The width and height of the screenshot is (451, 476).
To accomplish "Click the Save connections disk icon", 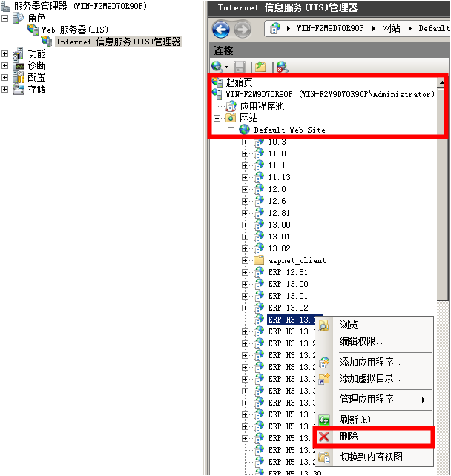I will click(x=240, y=67).
